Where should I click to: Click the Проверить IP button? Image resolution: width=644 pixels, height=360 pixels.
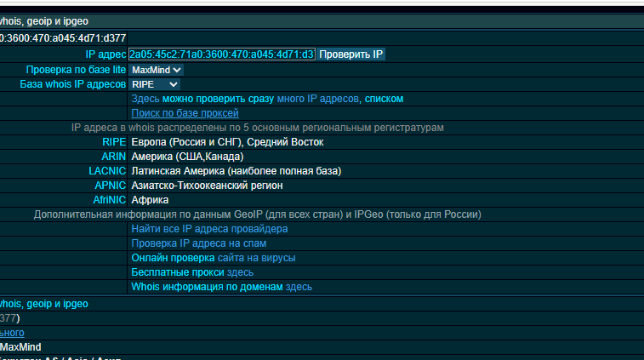(350, 54)
